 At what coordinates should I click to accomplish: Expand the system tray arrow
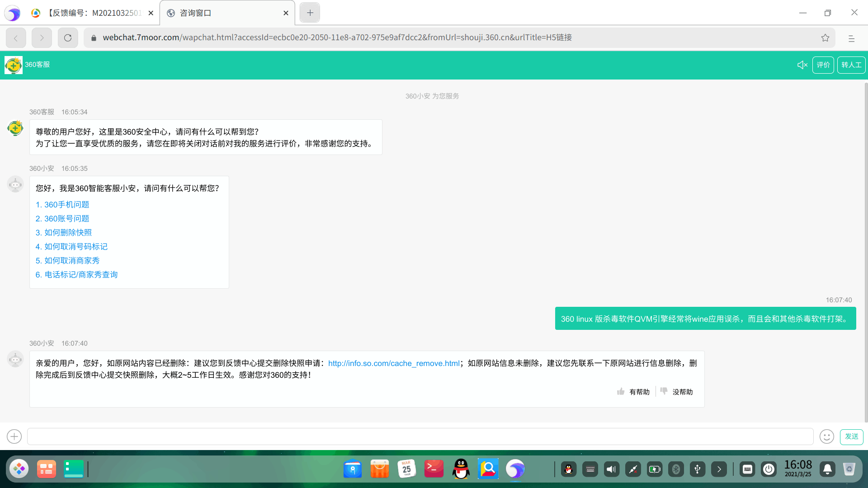719,469
